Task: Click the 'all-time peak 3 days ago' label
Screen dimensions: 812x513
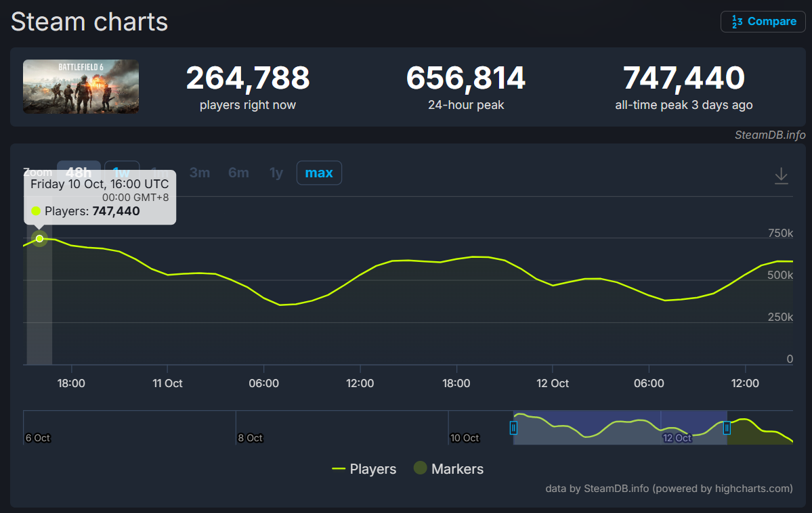Action: pos(683,105)
